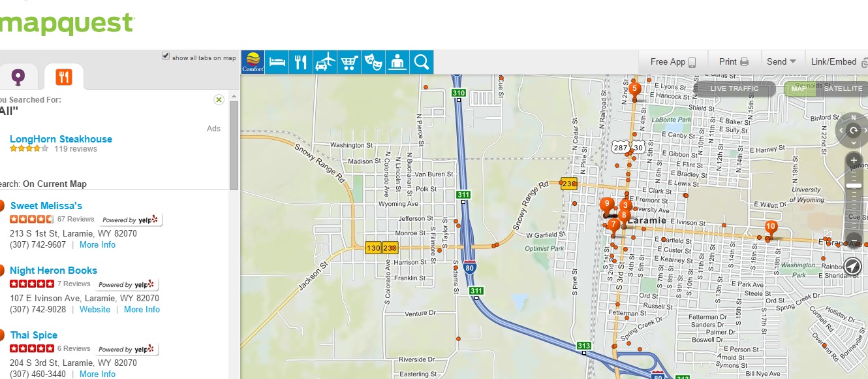Switch to the purple location pin tab
Image resolution: width=868 pixels, height=379 pixels.
tap(18, 77)
